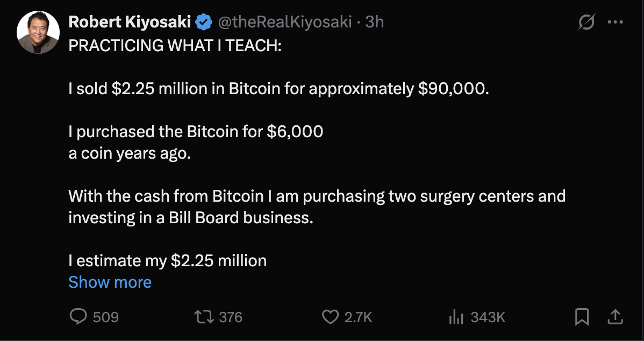Expand the post with Show more
Viewport: 644px width, 341px height.
coord(110,282)
